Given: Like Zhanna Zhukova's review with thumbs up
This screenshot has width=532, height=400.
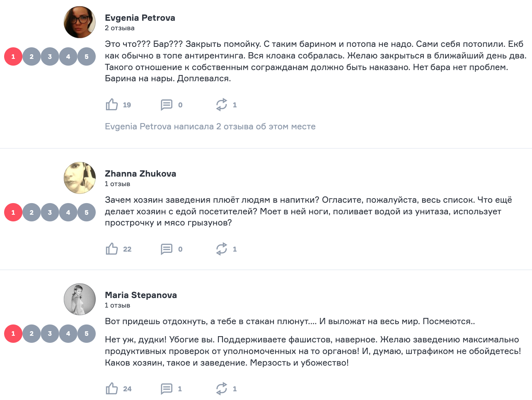Looking at the screenshot, I should (x=112, y=249).
